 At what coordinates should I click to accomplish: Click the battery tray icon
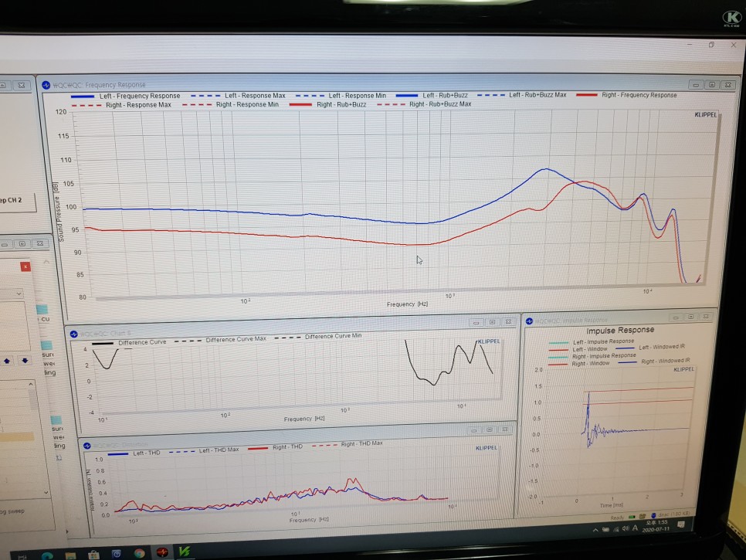click(x=605, y=529)
